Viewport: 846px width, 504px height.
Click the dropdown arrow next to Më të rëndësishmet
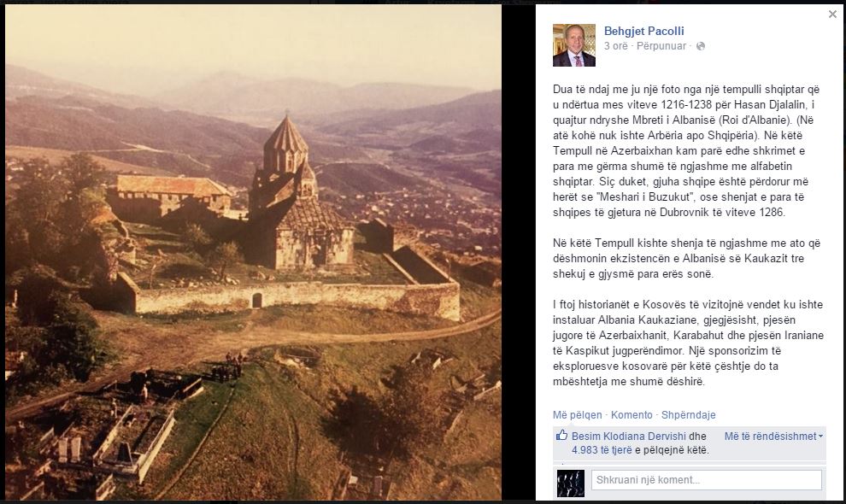point(820,437)
